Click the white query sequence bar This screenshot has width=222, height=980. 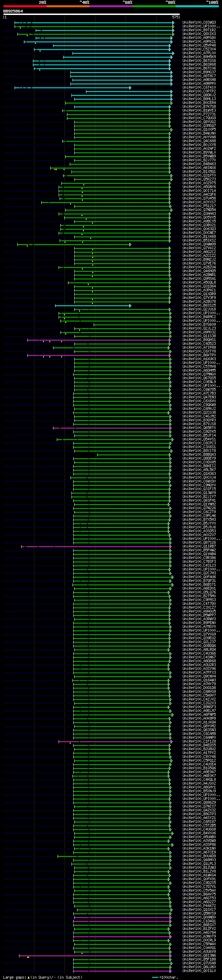click(92, 14)
